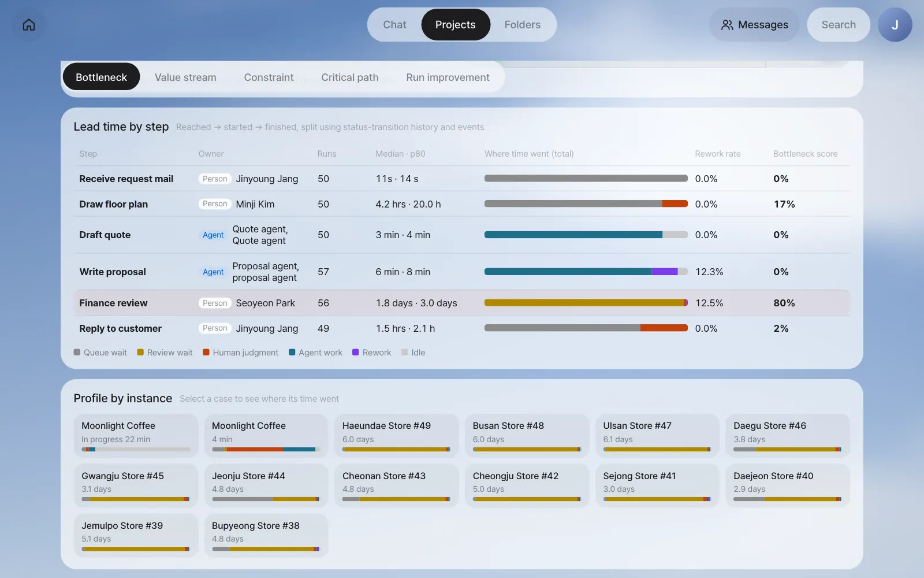
Task: Open Gwangju Store #45 card
Action: click(x=136, y=486)
